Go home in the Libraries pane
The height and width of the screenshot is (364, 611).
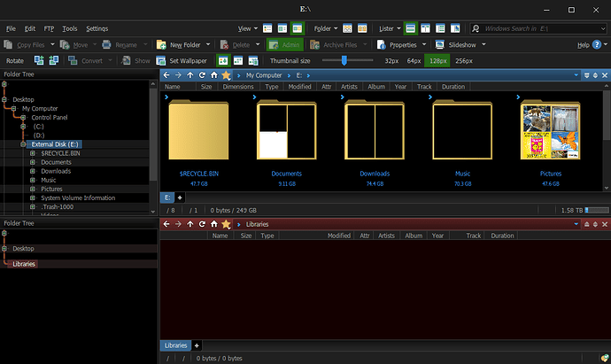(214, 224)
